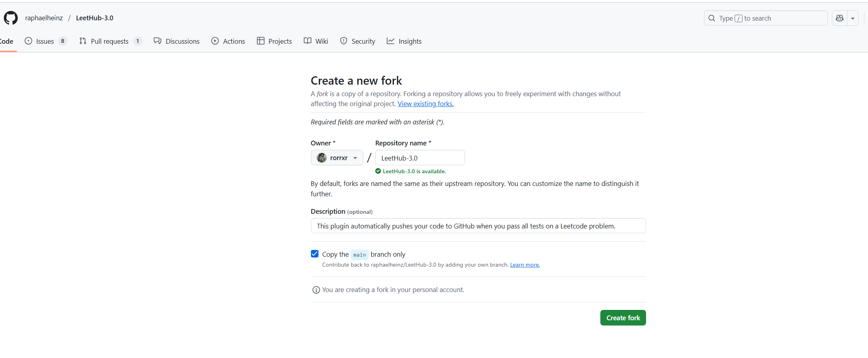This screenshot has height=358, width=868.
Task: Uncheck Copy the main branch only
Action: [x=314, y=254]
